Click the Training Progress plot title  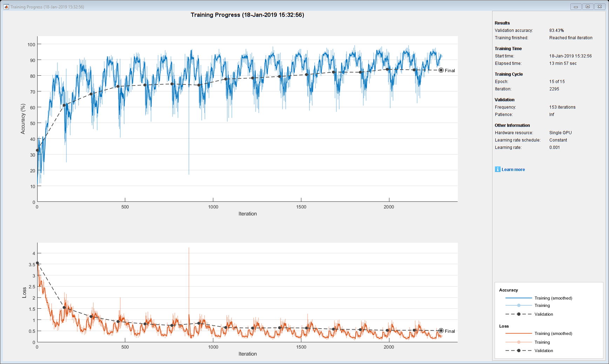click(x=247, y=15)
